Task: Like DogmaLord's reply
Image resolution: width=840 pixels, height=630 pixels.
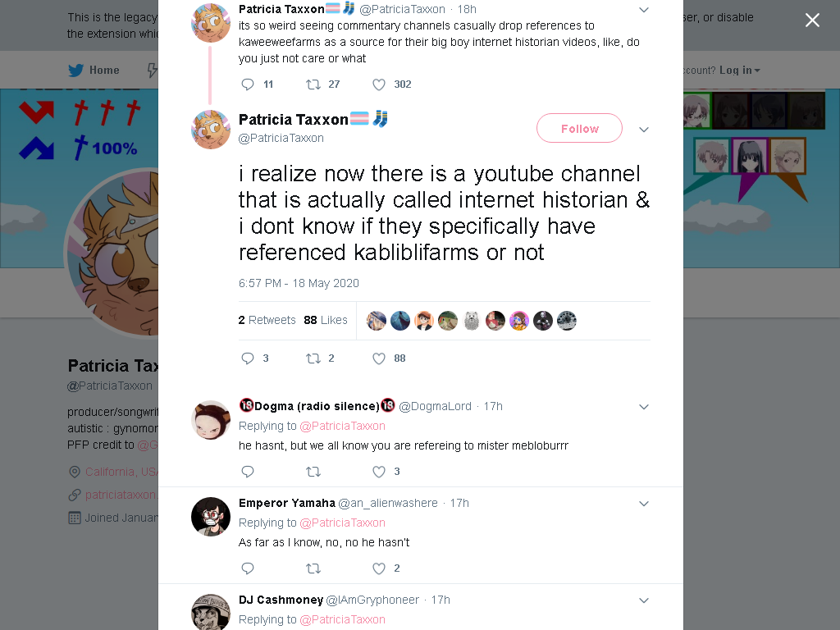Action: [379, 472]
